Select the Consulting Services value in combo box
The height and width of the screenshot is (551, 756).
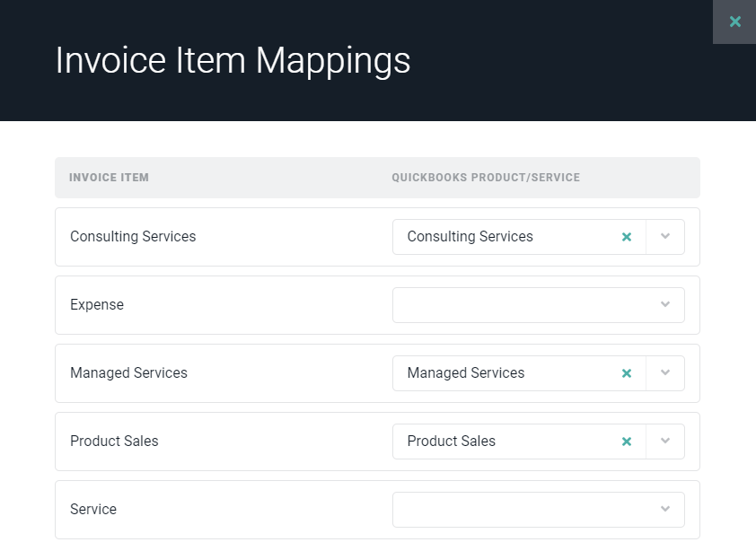470,237
